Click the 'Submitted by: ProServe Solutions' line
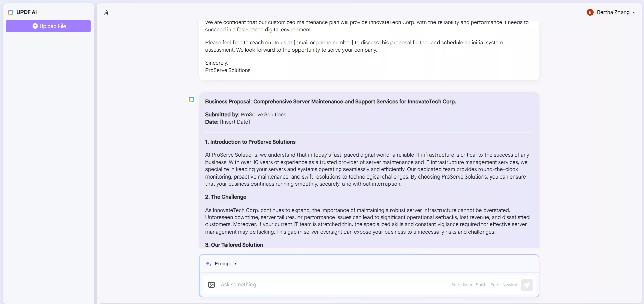This screenshot has width=644, height=304. (x=246, y=115)
